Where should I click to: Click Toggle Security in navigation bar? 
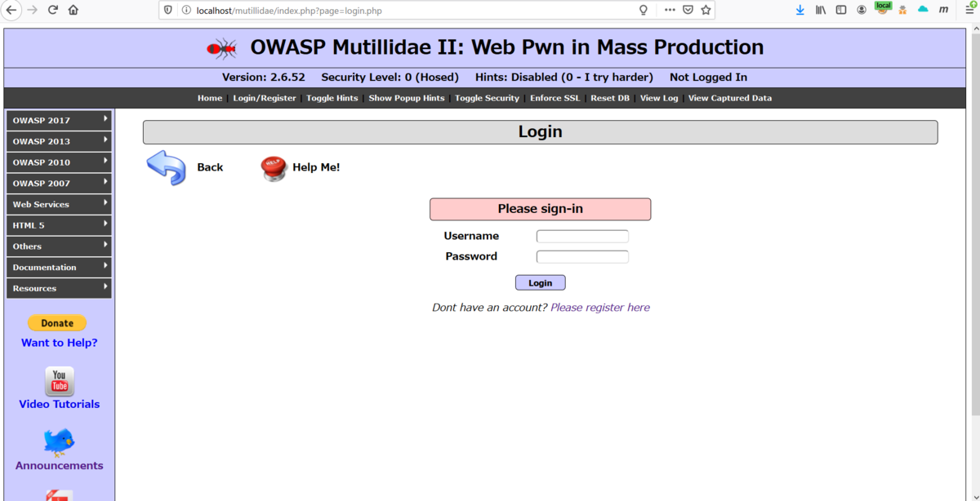[487, 98]
